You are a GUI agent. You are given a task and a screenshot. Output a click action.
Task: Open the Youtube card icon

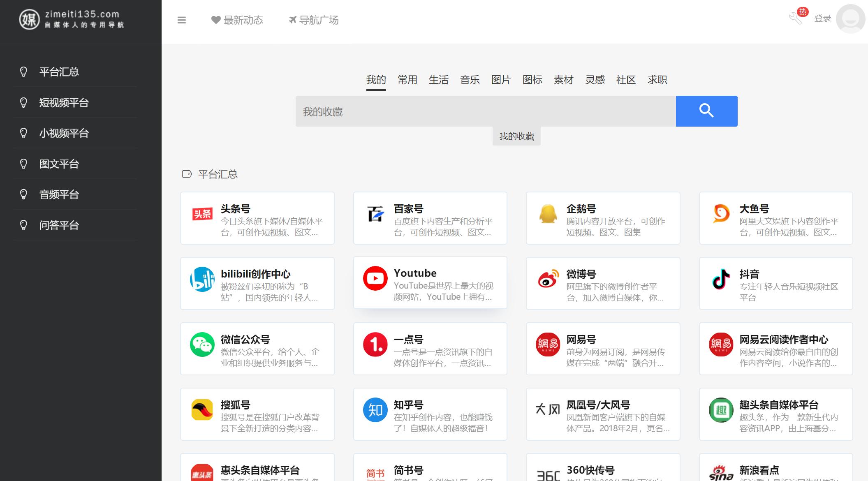click(x=375, y=279)
